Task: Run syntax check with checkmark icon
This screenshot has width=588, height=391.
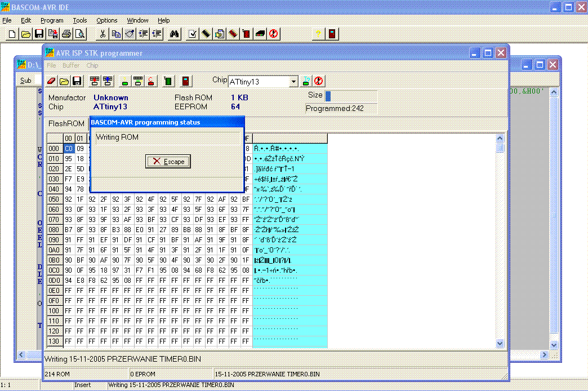Action: 193,34
